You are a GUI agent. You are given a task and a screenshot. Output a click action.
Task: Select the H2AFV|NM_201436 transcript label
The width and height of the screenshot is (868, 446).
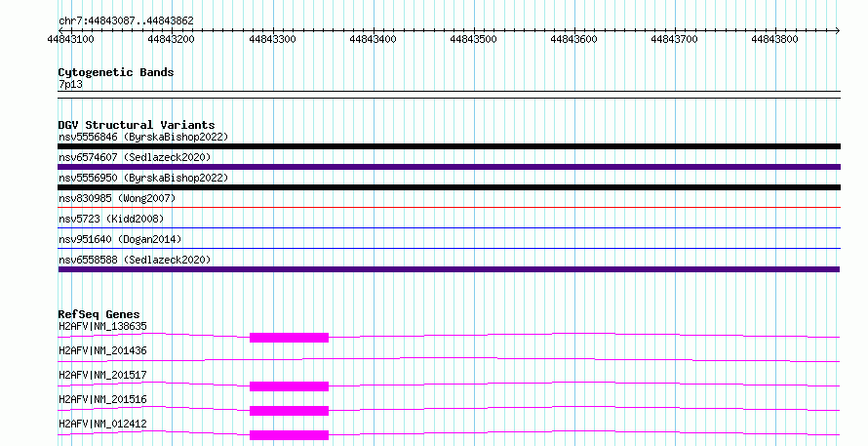pos(102,350)
